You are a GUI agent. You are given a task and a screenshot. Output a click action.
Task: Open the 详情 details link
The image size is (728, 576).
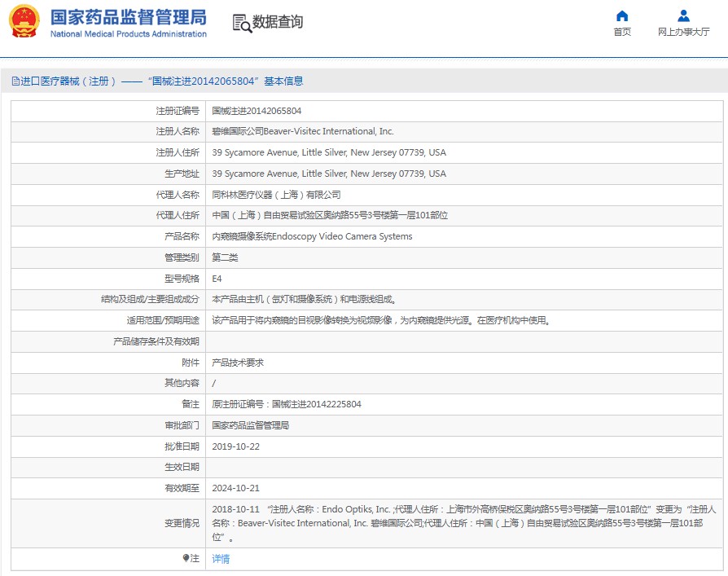tap(221, 559)
